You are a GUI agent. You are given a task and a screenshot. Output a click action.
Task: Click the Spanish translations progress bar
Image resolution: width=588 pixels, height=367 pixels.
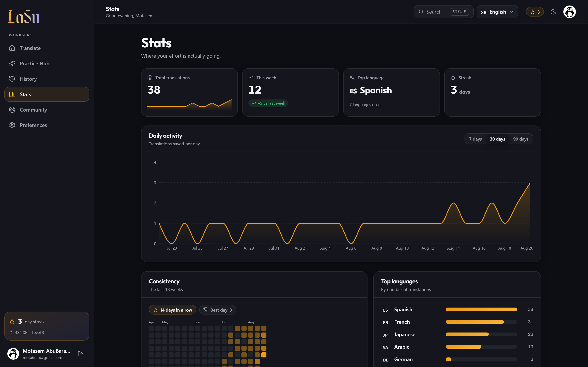(x=481, y=310)
